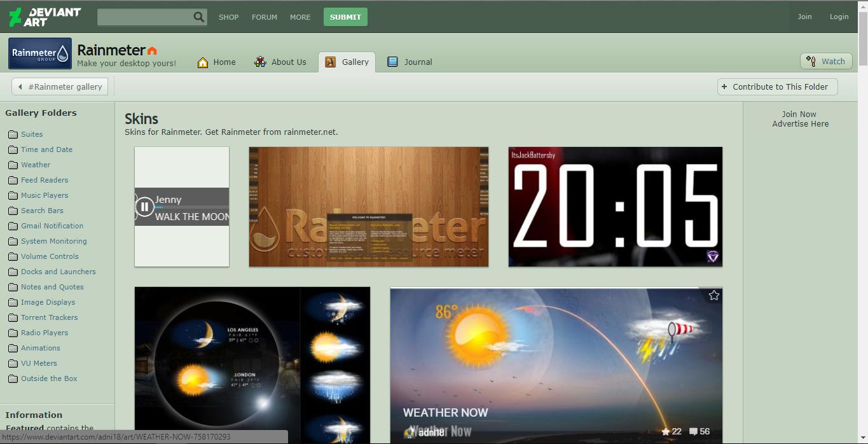Toggle watching the Rainmeter group
Screen dimensions: 868x444
(x=826, y=61)
